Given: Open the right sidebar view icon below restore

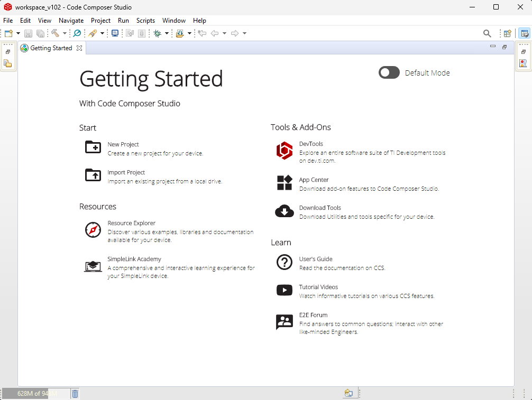Looking at the screenshot, I should (x=523, y=63).
